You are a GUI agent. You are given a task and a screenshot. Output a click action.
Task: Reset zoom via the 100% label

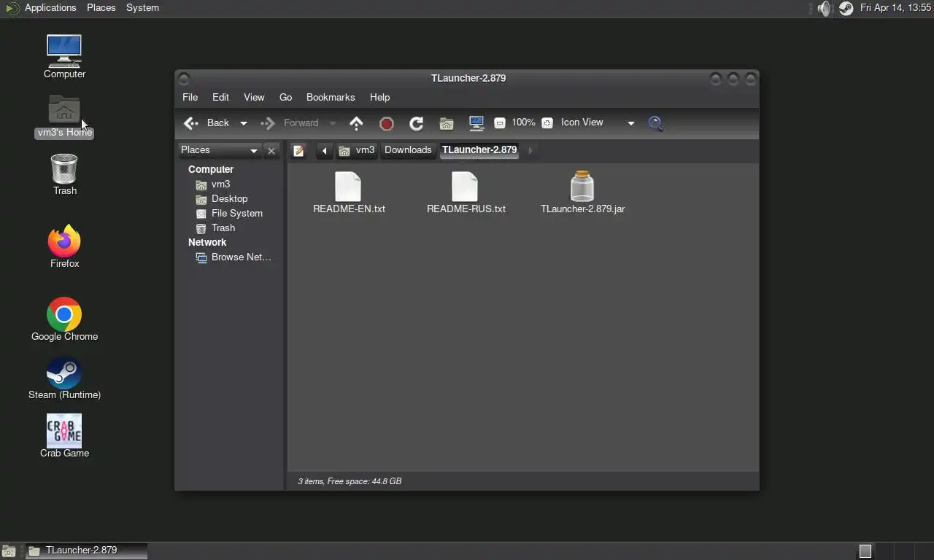pos(523,122)
